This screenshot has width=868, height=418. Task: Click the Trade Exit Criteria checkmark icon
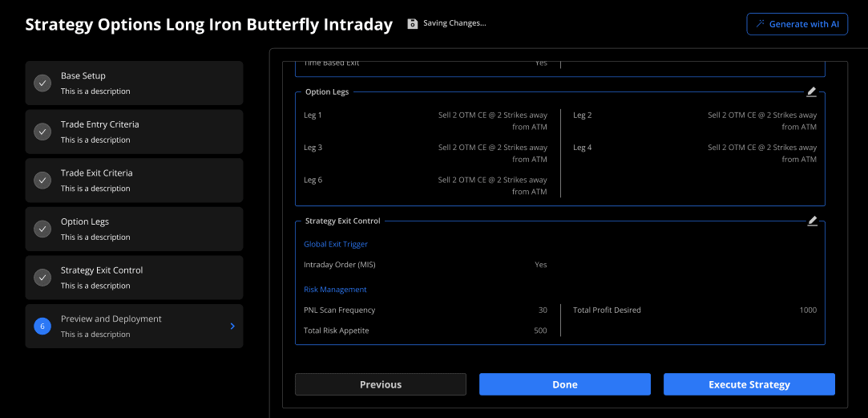point(42,181)
